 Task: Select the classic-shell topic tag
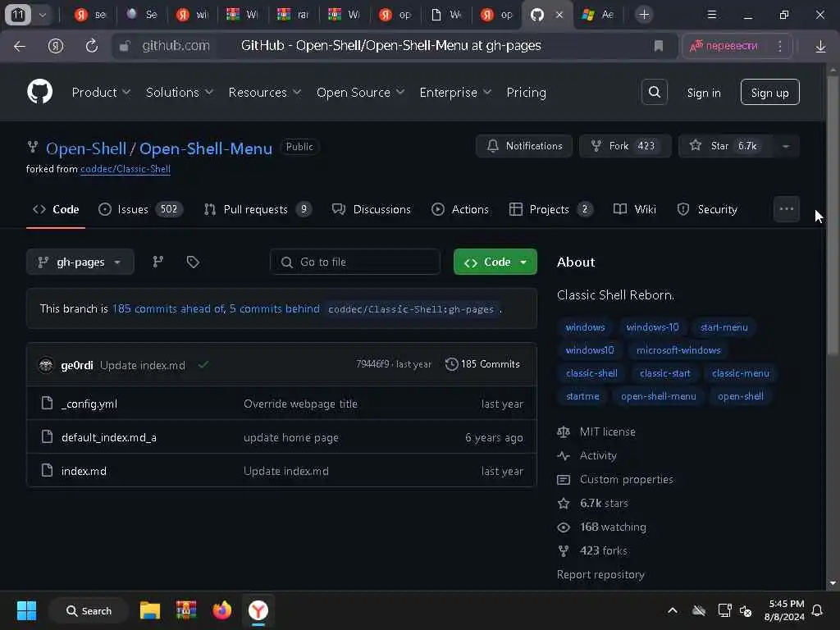(591, 373)
